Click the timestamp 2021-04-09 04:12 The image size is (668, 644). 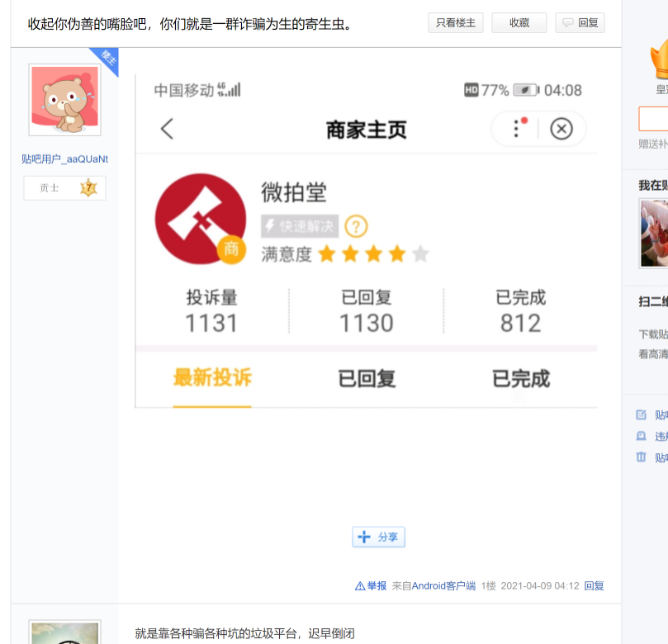(x=540, y=586)
